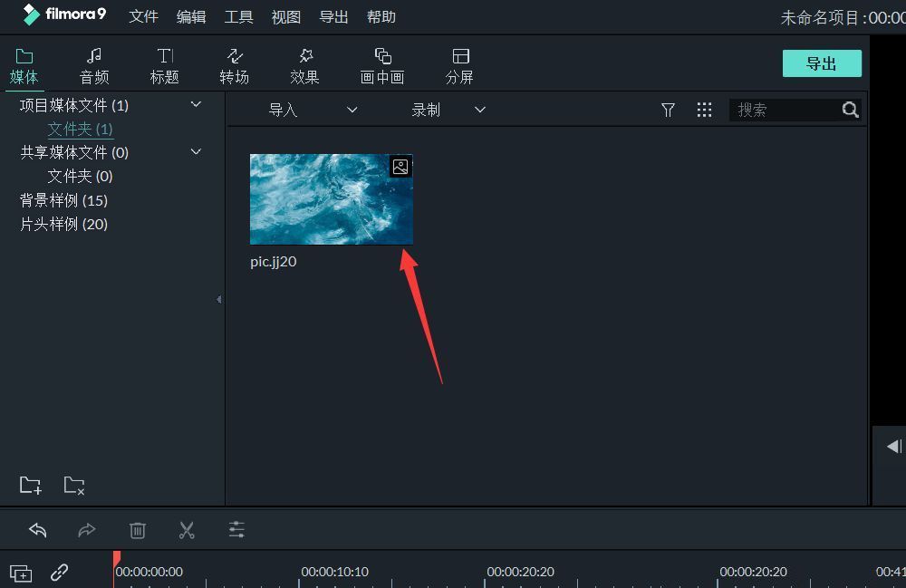This screenshot has width=906, height=588.
Task: Click the add new folder icon
Action: [31, 485]
